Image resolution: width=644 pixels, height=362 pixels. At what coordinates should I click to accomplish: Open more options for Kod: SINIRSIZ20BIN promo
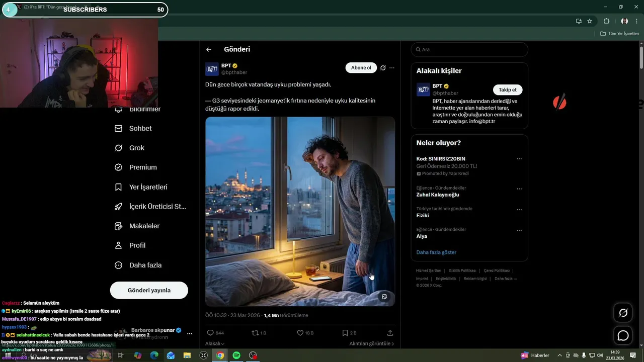pyautogui.click(x=519, y=159)
